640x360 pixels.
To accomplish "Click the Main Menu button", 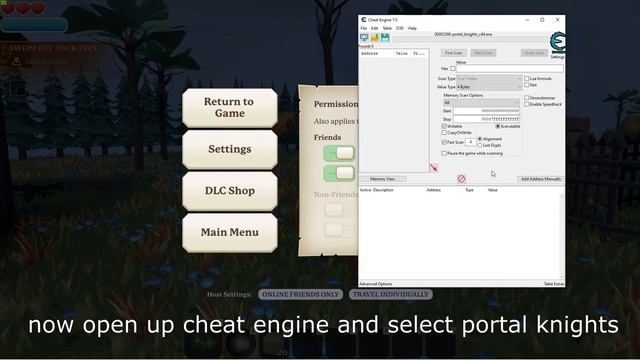I will (230, 233).
